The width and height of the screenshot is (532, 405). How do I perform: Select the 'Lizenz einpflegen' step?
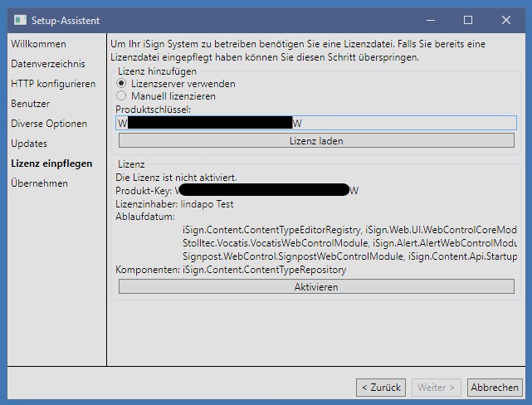[x=51, y=163]
